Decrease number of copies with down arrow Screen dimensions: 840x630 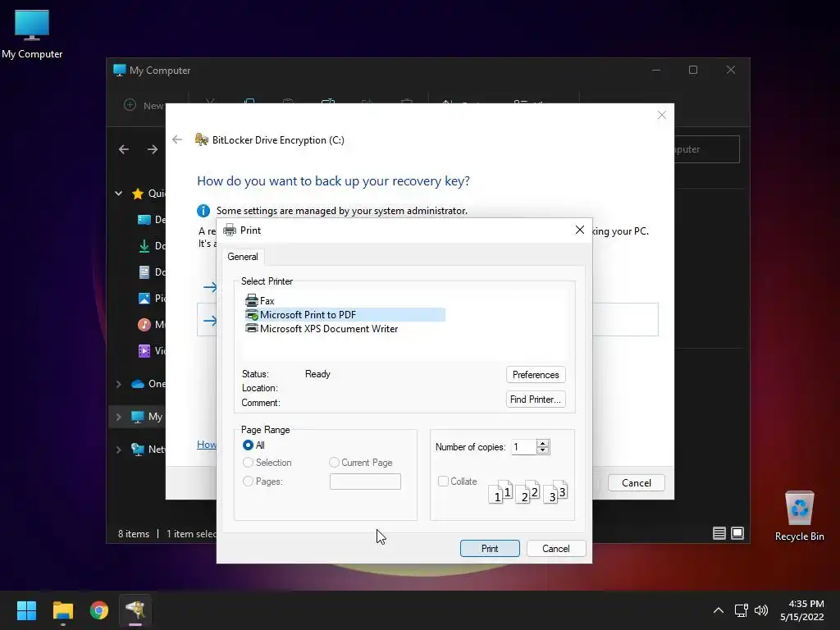[543, 450]
